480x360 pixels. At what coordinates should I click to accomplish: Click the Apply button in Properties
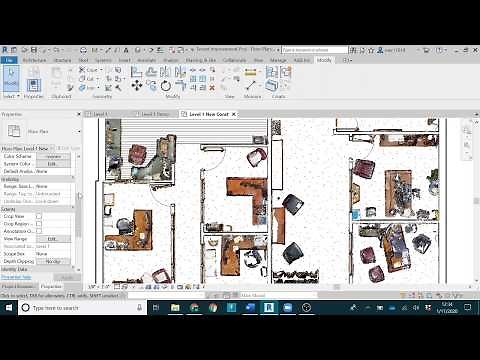click(x=67, y=277)
